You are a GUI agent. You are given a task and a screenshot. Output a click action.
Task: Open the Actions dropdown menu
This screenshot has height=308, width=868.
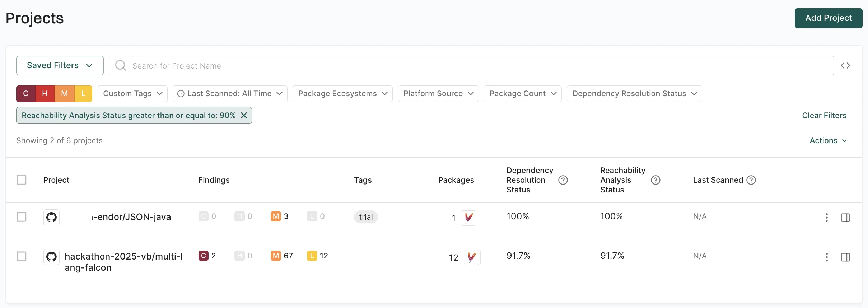click(828, 140)
